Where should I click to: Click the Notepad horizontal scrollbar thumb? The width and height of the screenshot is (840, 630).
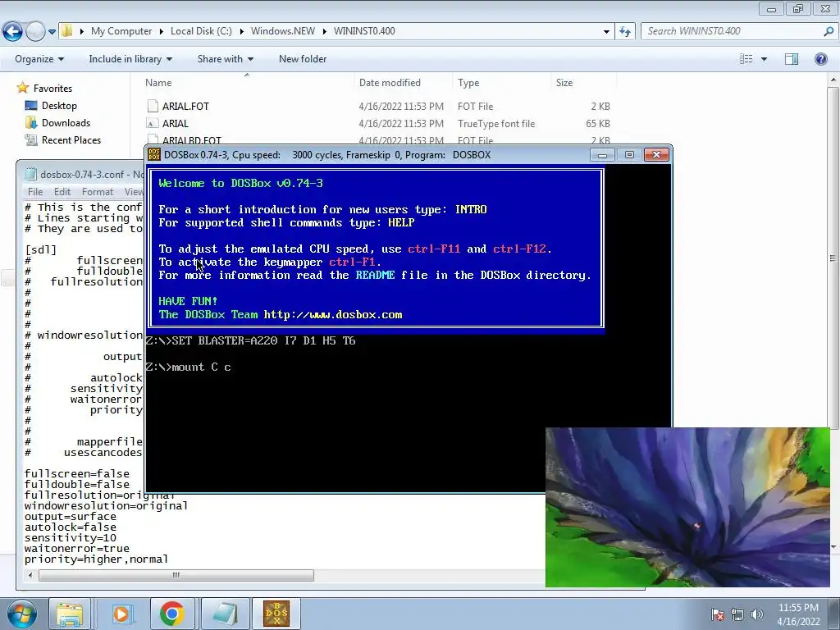(176, 575)
